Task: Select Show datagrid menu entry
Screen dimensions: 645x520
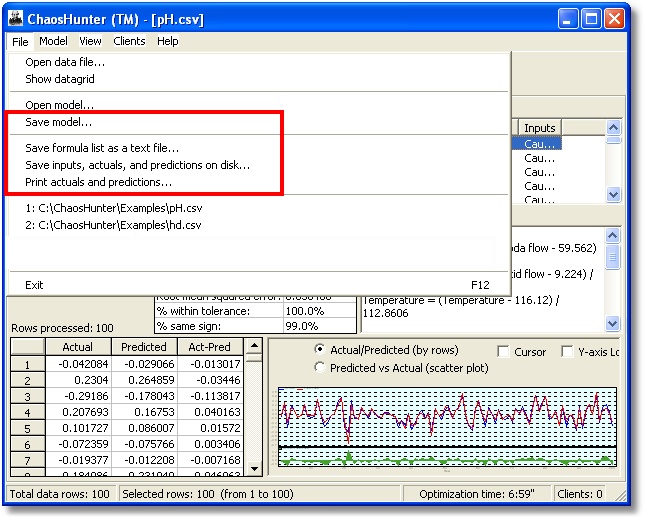Action: (259, 79)
